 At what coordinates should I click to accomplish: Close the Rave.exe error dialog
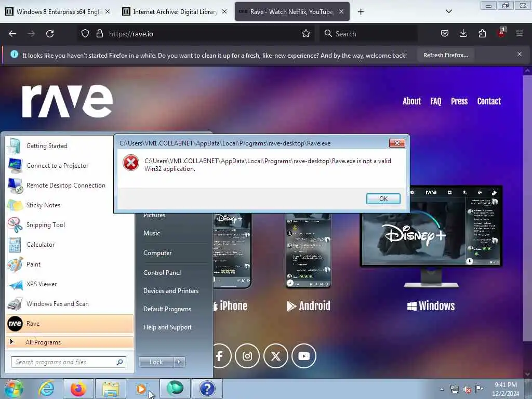[396, 143]
